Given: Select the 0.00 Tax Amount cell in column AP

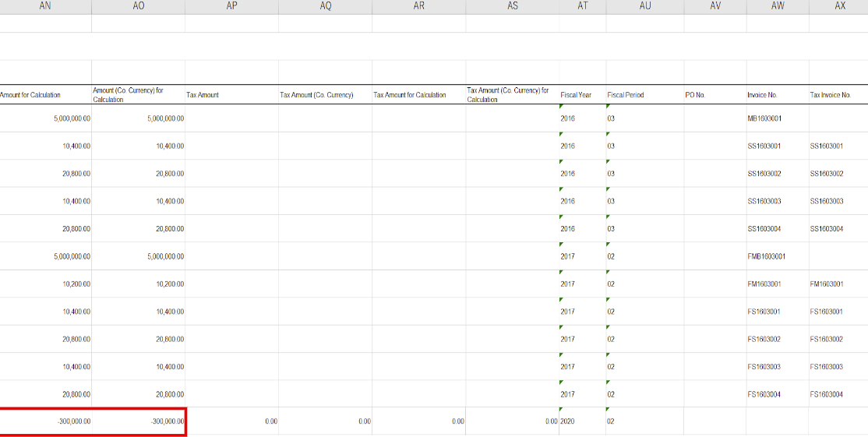Looking at the screenshot, I should point(232,421).
